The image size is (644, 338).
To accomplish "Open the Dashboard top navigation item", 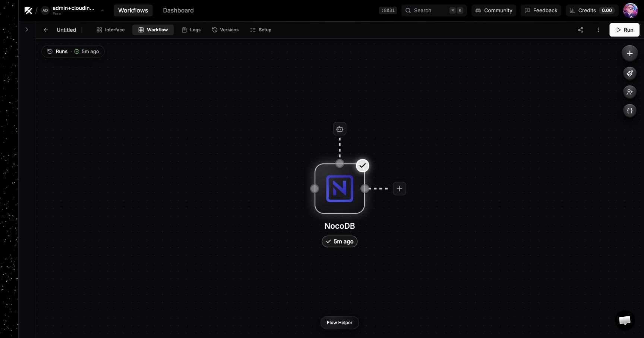I will [x=178, y=10].
